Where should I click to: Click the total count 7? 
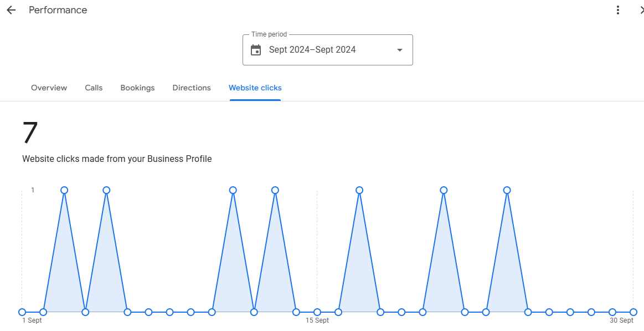click(30, 133)
